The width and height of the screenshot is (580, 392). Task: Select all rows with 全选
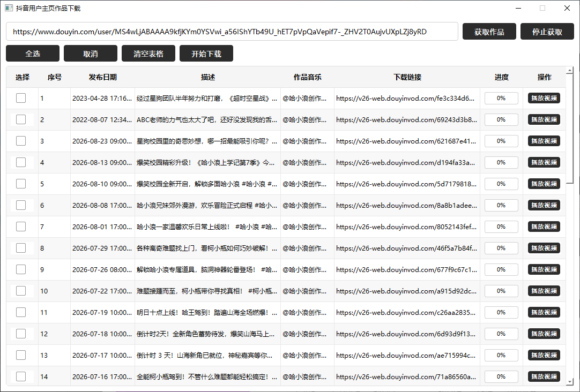coord(33,54)
